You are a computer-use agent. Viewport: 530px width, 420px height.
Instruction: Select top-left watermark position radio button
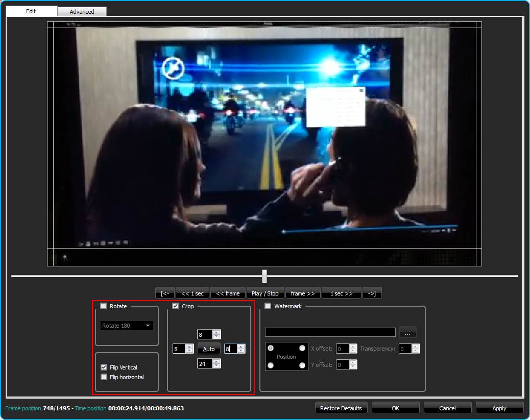point(271,348)
